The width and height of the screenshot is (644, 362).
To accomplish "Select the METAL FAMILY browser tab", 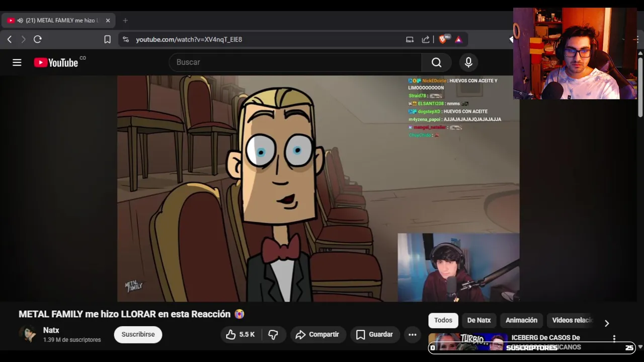I will click(58, 21).
